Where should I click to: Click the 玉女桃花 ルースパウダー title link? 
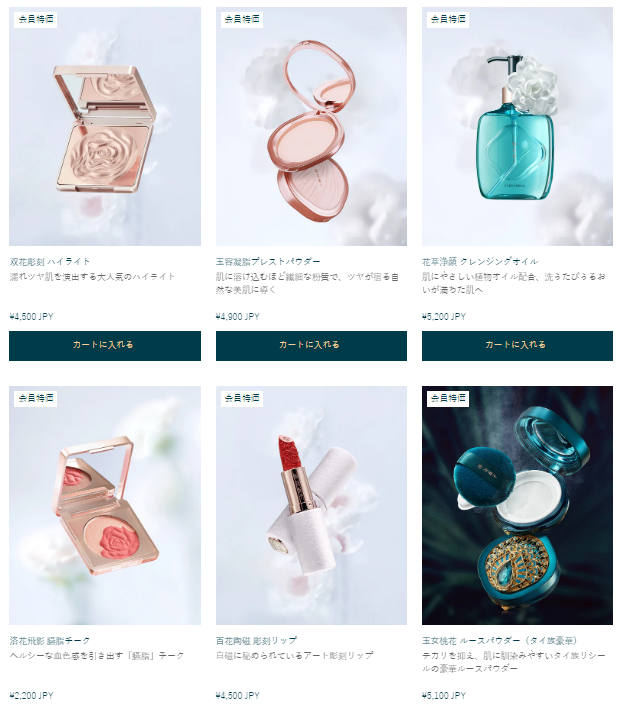coord(500,640)
